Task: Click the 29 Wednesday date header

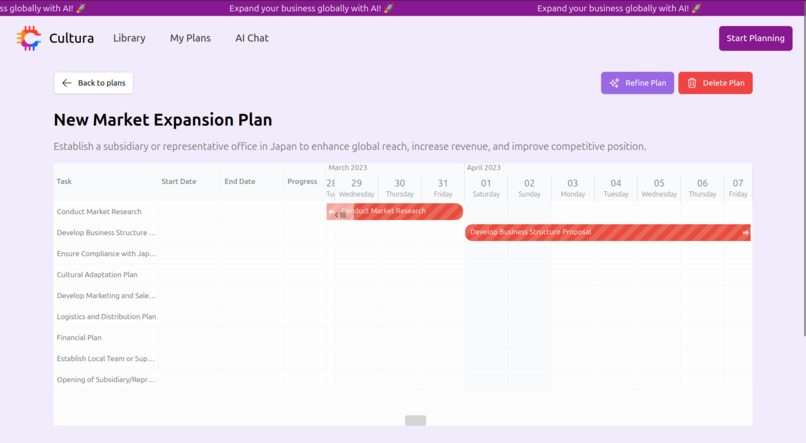Action: tap(357, 188)
